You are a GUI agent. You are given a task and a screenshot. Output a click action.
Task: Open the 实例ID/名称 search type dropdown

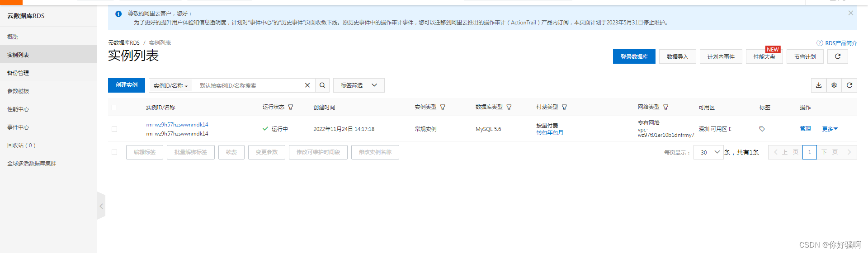pyautogui.click(x=170, y=85)
